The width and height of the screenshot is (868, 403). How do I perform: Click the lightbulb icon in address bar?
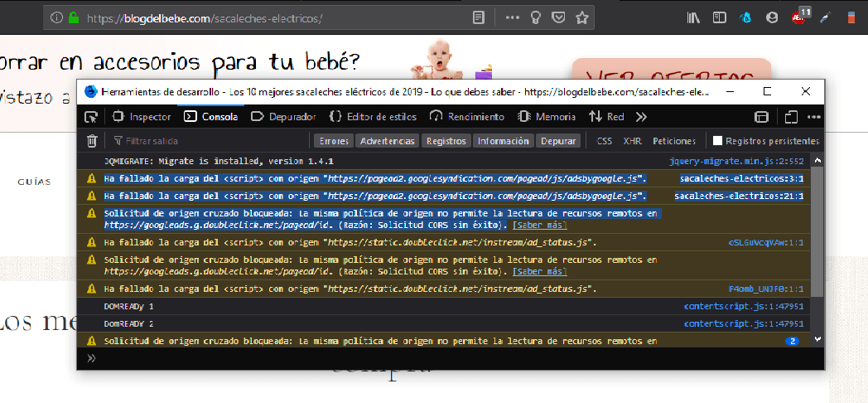(x=535, y=17)
